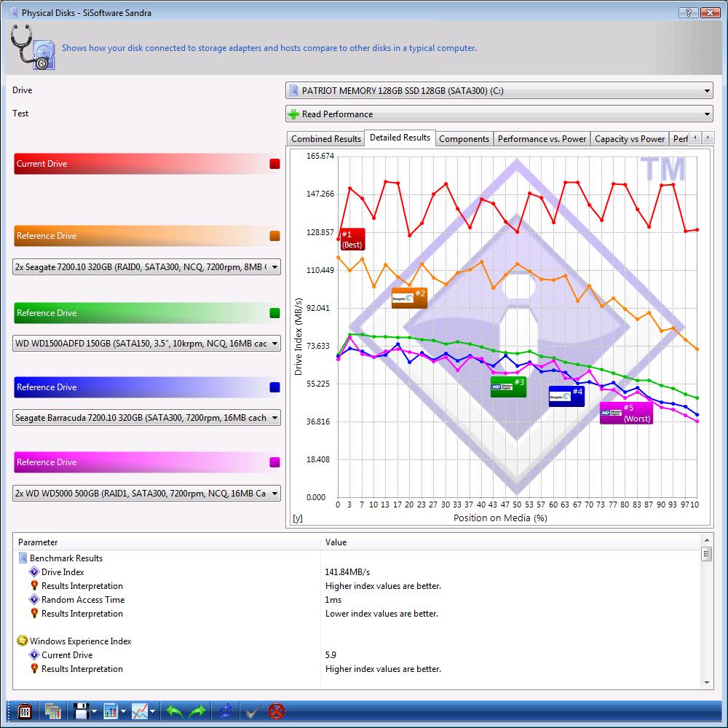Image resolution: width=728 pixels, height=728 pixels.
Task: Open the Drive selection dropdown
Action: pyautogui.click(x=499, y=90)
